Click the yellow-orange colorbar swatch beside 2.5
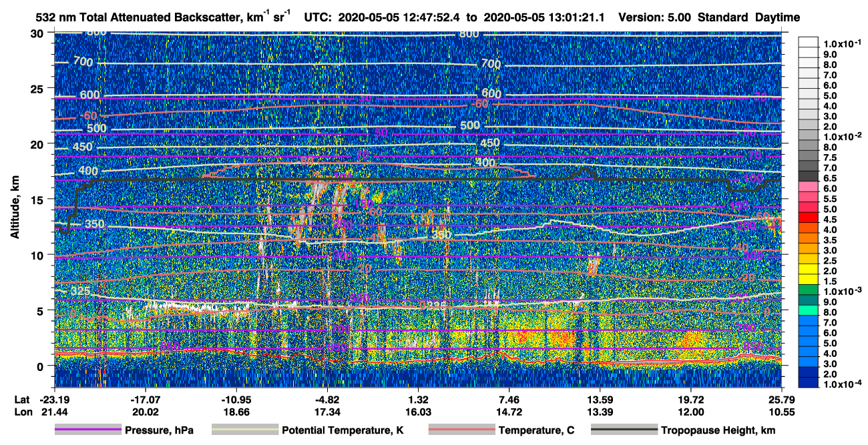The image size is (868, 445). click(x=809, y=260)
